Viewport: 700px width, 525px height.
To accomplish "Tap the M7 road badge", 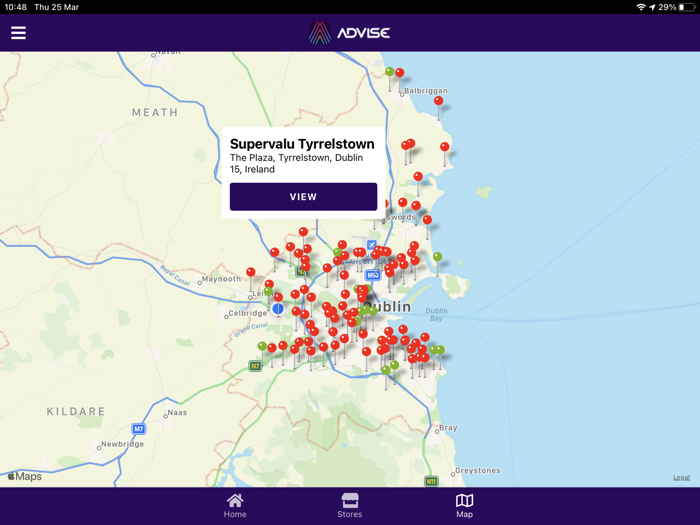I will pyautogui.click(x=138, y=429).
